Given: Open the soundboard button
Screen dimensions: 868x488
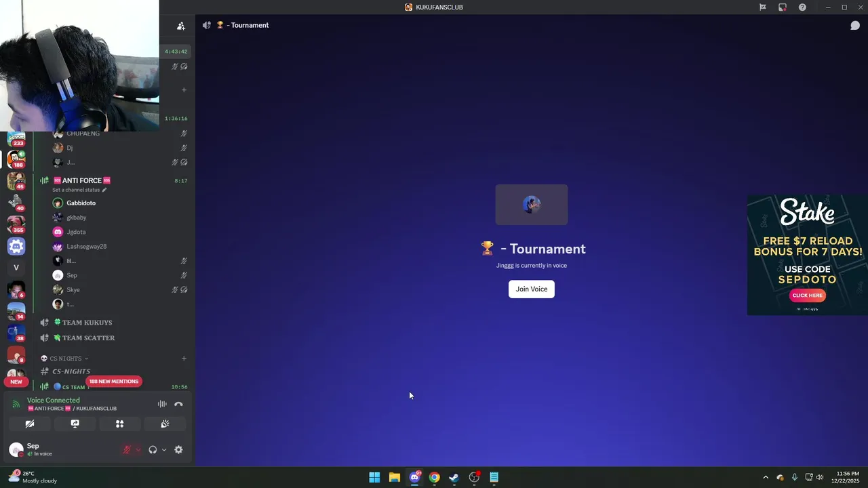Looking at the screenshot, I should [x=165, y=424].
